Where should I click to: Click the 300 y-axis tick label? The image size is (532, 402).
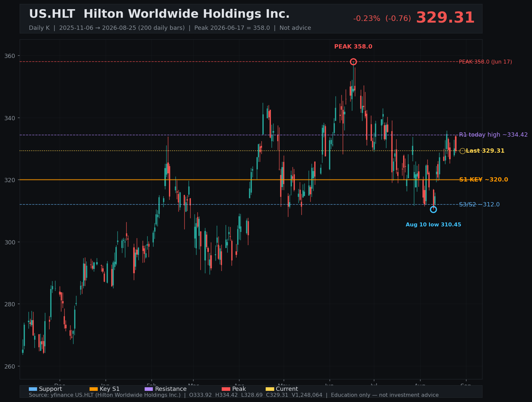(10, 242)
